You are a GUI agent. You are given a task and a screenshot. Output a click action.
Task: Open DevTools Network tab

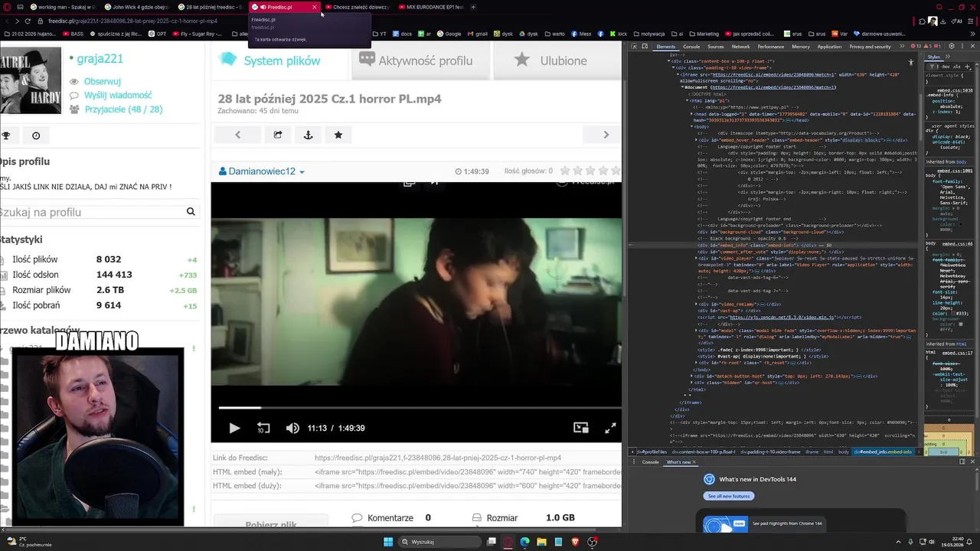tap(741, 47)
